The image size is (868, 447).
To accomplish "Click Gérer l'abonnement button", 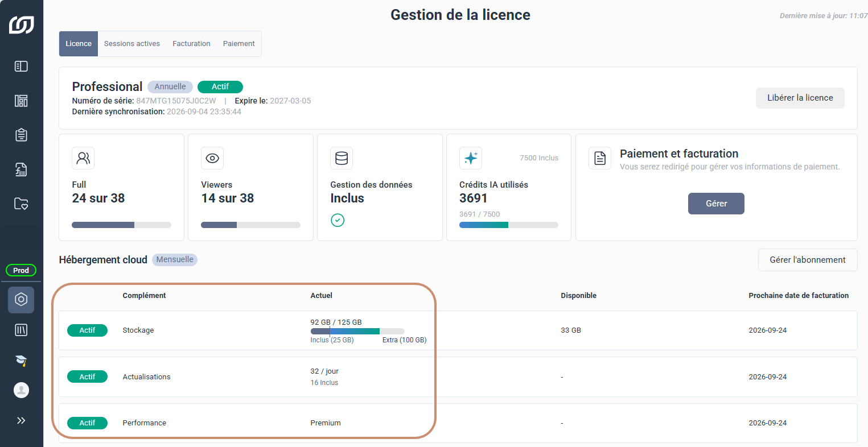I will 808,260.
